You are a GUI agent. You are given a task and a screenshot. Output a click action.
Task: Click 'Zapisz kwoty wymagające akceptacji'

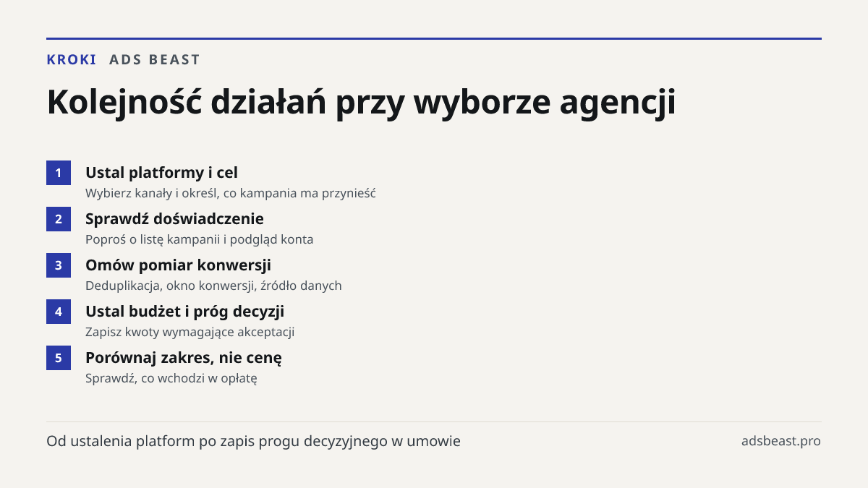click(x=190, y=333)
